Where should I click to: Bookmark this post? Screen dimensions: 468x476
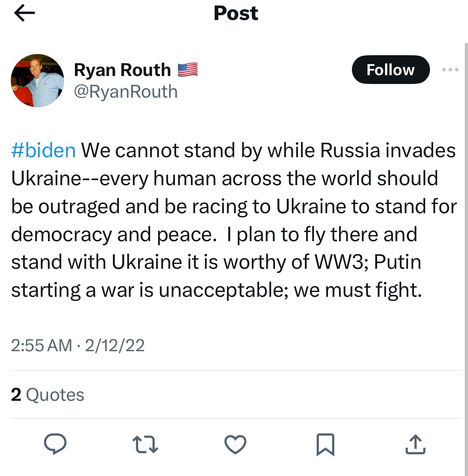click(x=325, y=444)
